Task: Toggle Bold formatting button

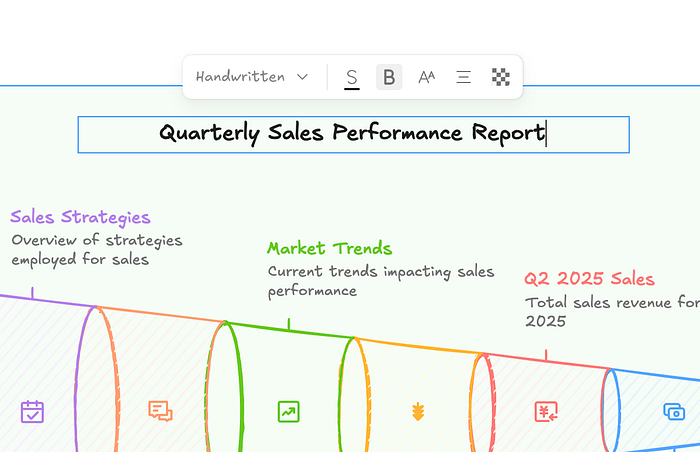Action: (389, 77)
